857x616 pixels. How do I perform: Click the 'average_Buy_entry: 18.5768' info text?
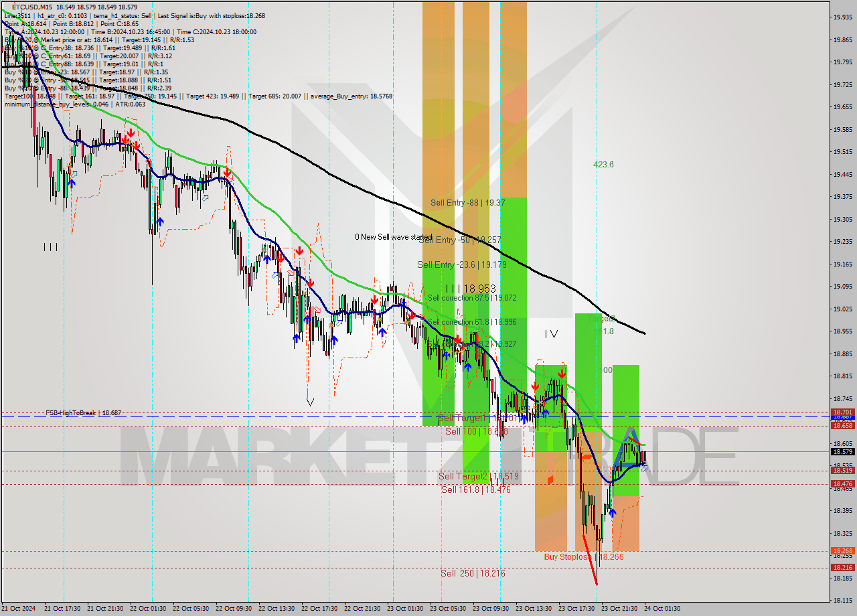[x=351, y=96]
